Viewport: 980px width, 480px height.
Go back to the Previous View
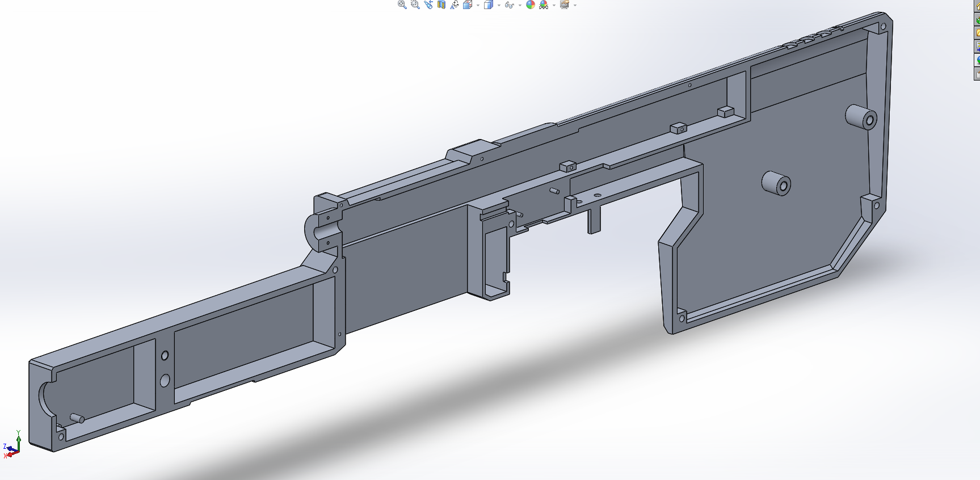pyautogui.click(x=428, y=5)
